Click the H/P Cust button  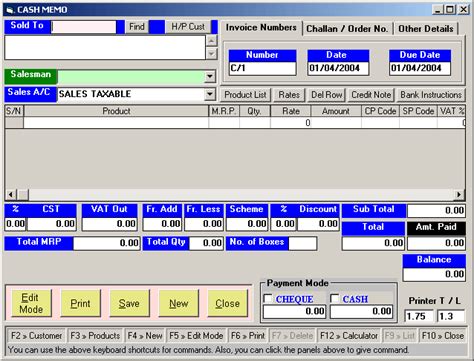pyautogui.click(x=188, y=27)
